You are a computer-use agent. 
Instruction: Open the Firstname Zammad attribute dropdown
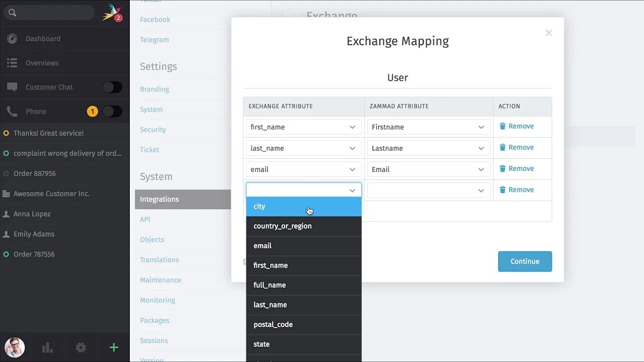click(429, 127)
